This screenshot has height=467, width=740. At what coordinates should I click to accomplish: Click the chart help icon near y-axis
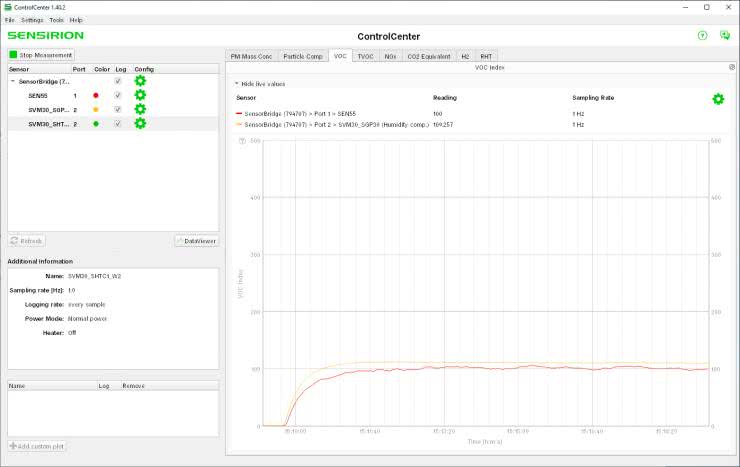point(242,141)
